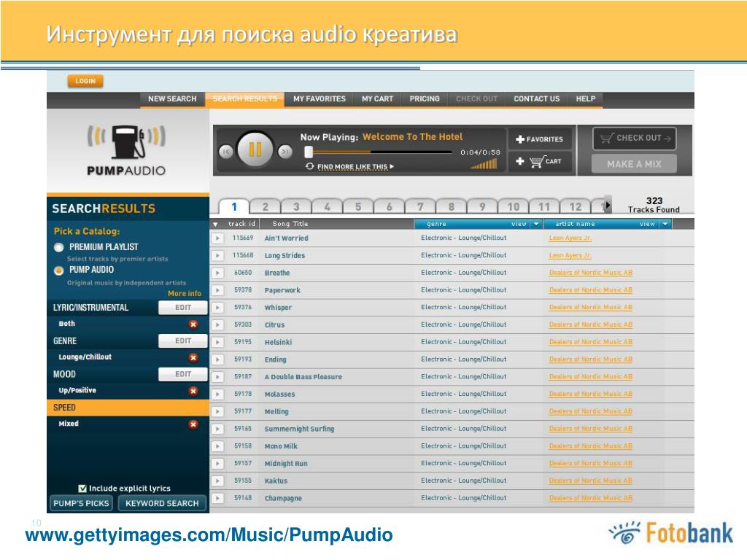747x560 pixels.
Task: Remove the Both lyric/instrumental filter
Action: coord(193,324)
